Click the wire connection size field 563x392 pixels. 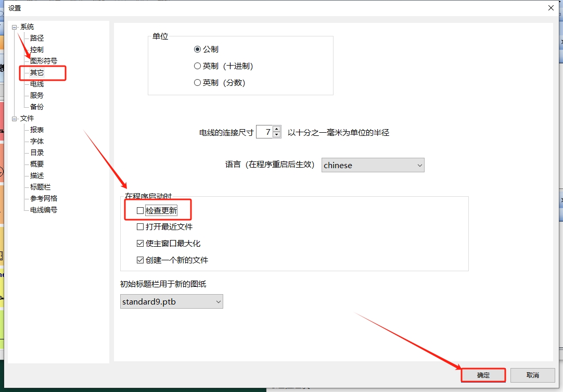pyautogui.click(x=265, y=132)
